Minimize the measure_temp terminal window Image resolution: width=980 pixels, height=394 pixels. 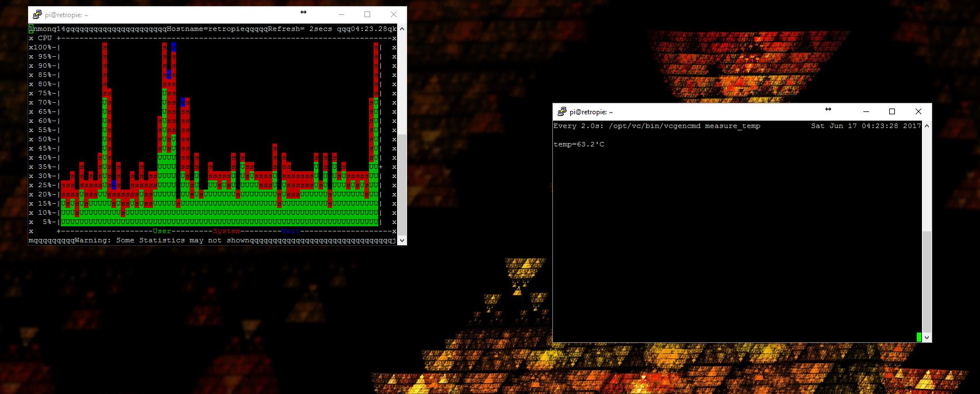click(866, 112)
